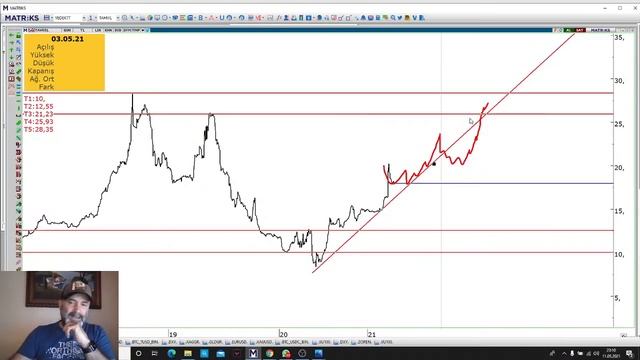
Task: Click the red SAT sell button
Action: pyautogui.click(x=580, y=30)
